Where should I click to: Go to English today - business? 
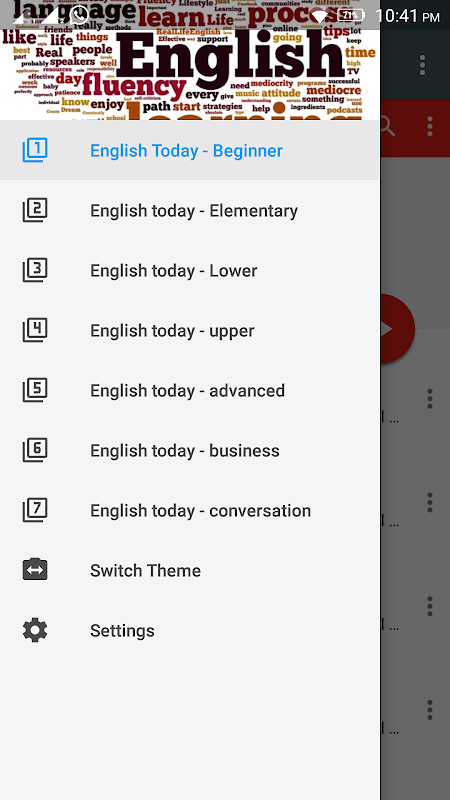coord(189,450)
